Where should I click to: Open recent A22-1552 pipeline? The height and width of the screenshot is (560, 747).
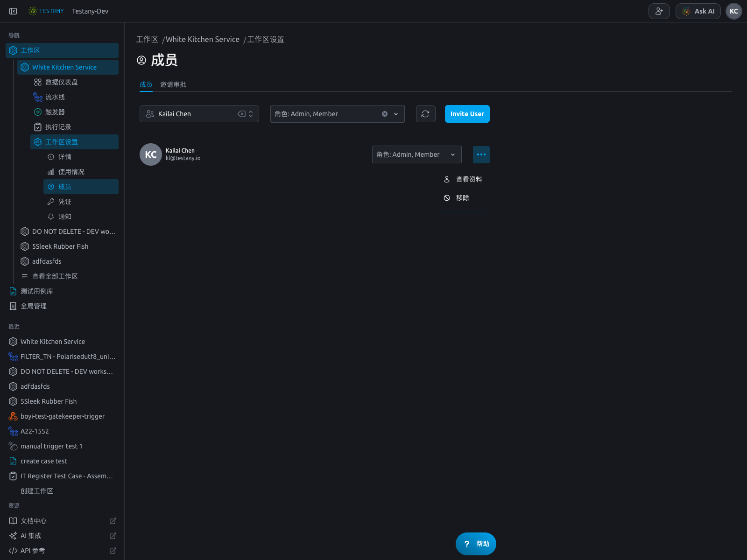point(62,431)
